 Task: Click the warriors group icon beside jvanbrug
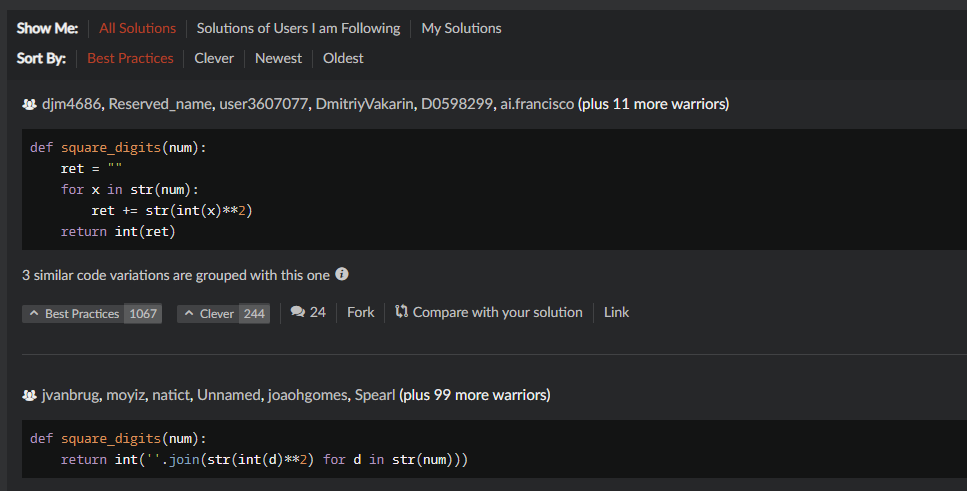tap(28, 395)
